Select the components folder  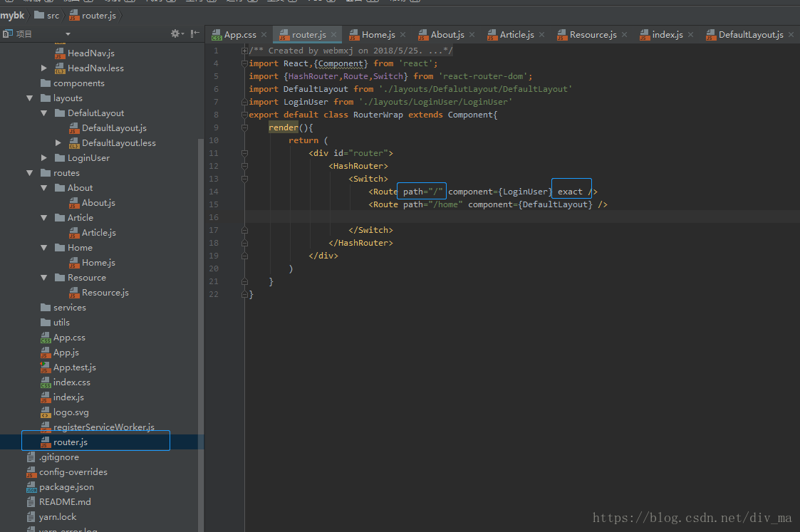[x=72, y=83]
